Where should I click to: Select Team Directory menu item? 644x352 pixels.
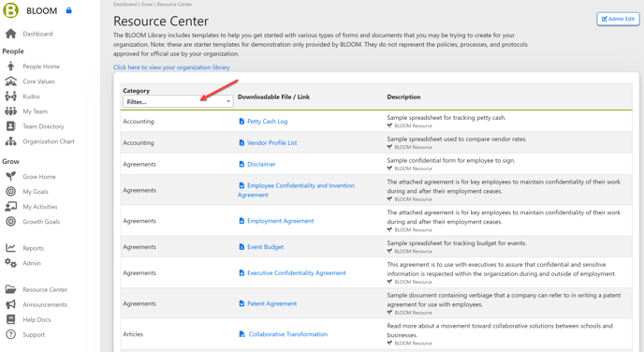pos(43,126)
